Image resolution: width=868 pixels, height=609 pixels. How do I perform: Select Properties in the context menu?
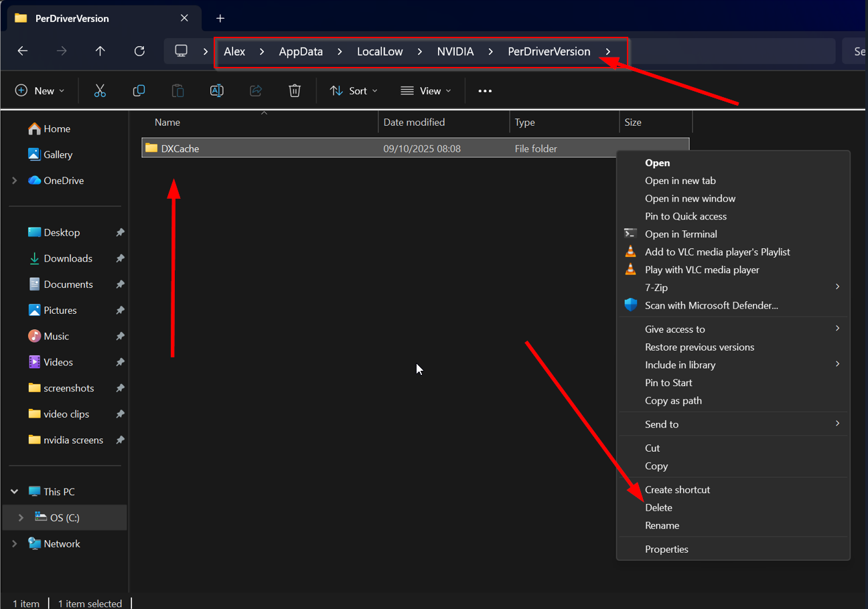pyautogui.click(x=666, y=549)
